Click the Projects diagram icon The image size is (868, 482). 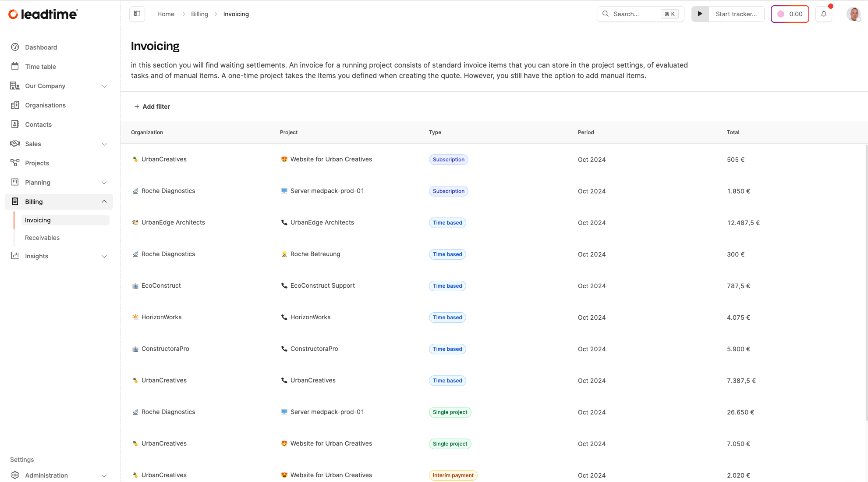click(15, 163)
